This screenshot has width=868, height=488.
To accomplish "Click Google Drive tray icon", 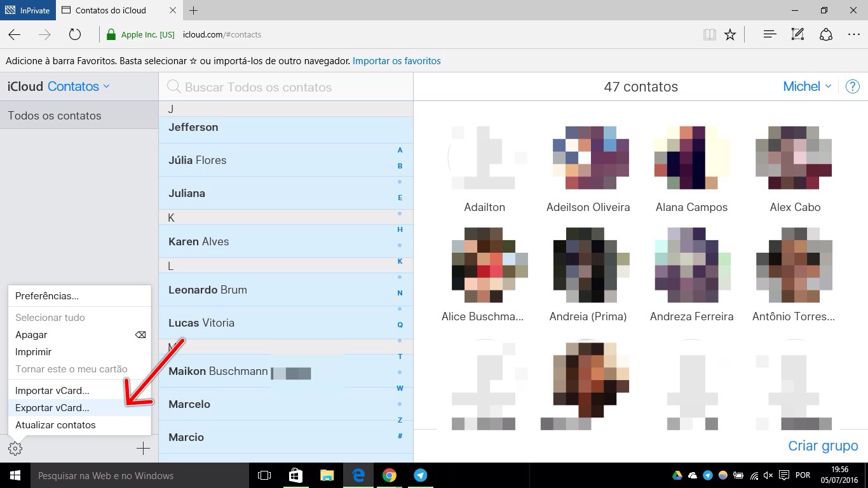I will click(x=677, y=475).
